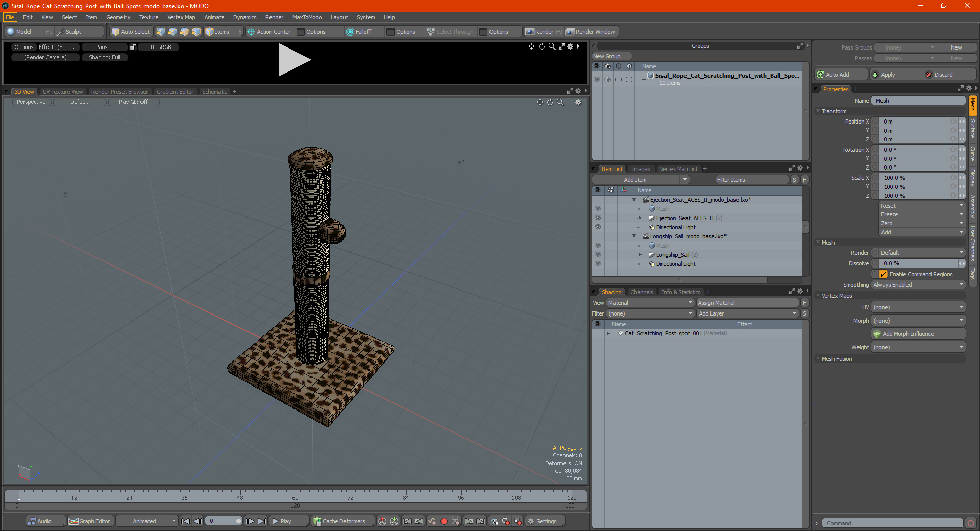Select Polygons selection mode icon
Image resolution: width=980 pixels, height=531 pixels.
click(x=184, y=32)
